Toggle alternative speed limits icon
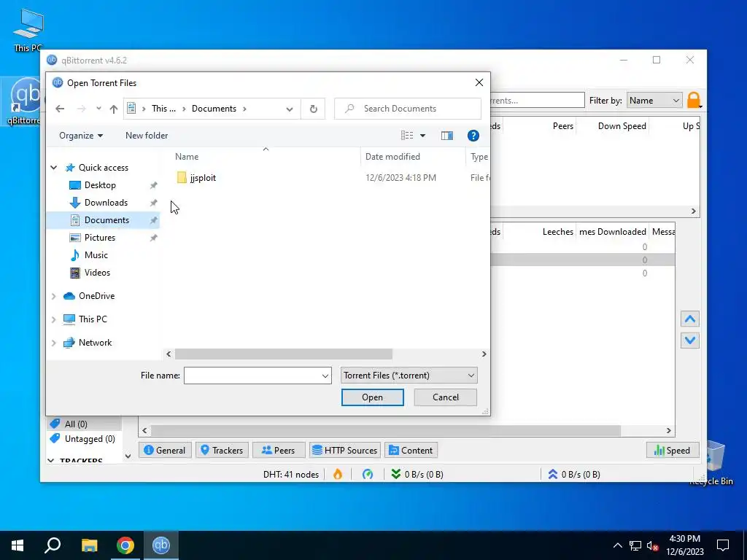This screenshot has height=560, width=747. 368,474
